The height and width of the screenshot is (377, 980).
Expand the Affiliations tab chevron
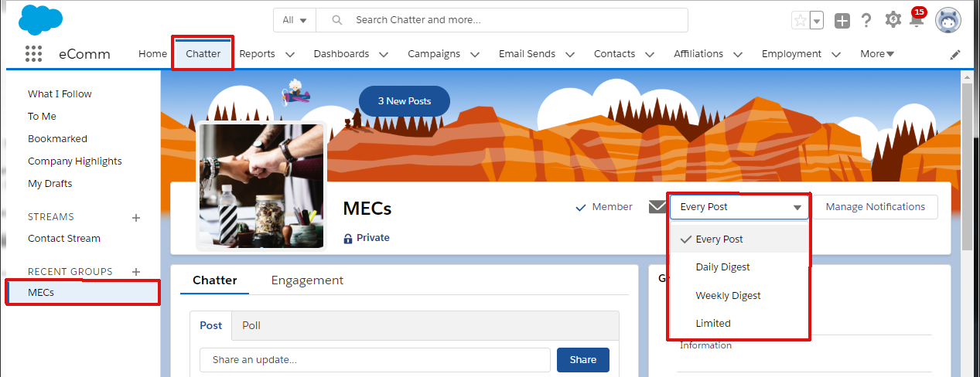pyautogui.click(x=738, y=55)
